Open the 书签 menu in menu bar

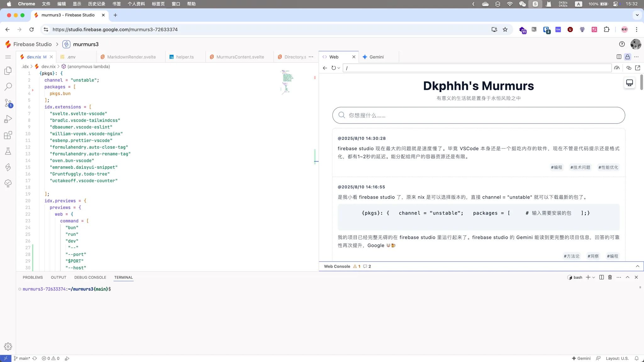tap(116, 4)
